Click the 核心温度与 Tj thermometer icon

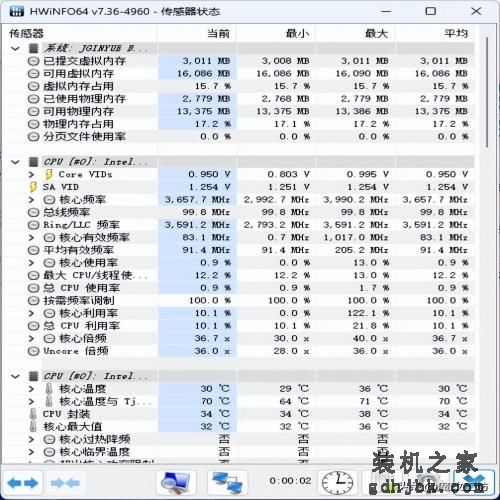49,401
